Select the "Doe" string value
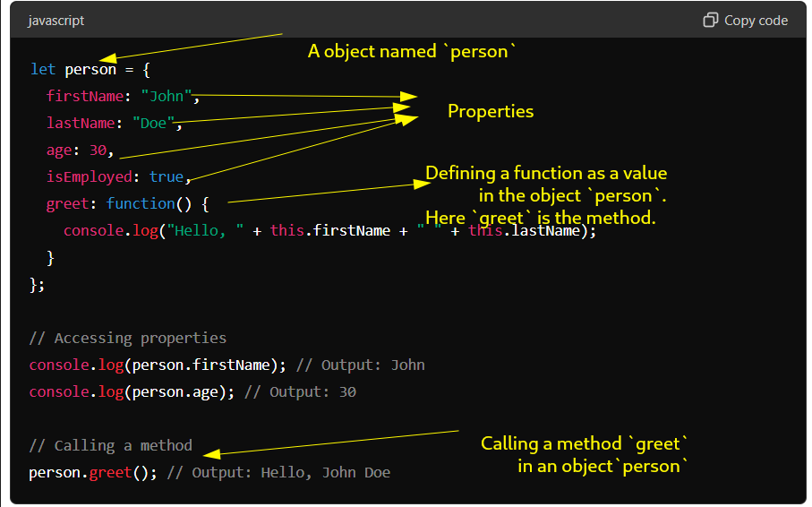This screenshot has width=812, height=507. [x=154, y=123]
